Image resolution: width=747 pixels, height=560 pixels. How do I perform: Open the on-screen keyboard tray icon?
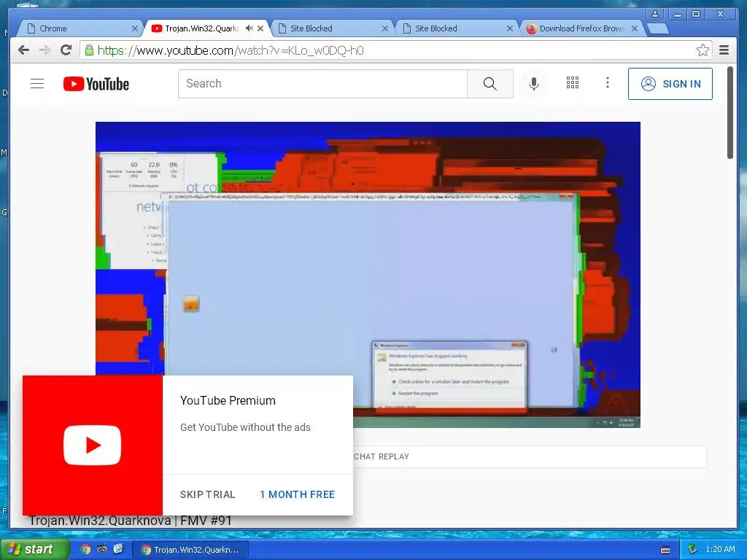(x=665, y=550)
